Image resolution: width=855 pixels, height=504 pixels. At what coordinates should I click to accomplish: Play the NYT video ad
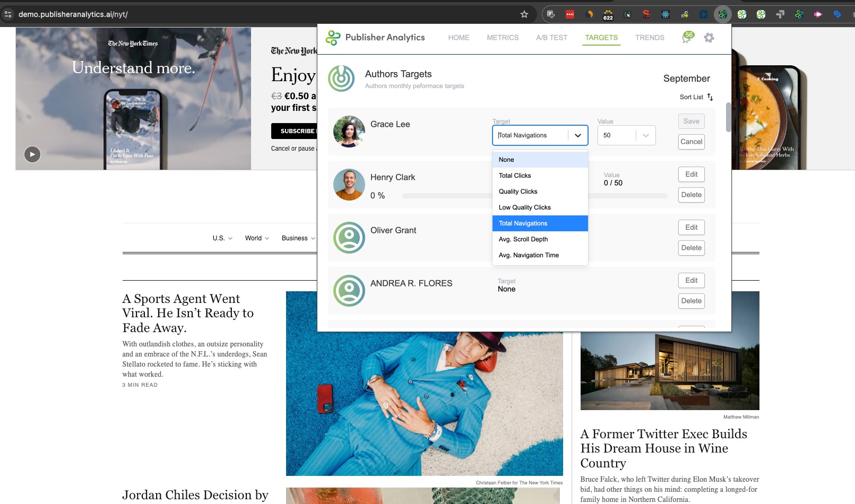32,154
